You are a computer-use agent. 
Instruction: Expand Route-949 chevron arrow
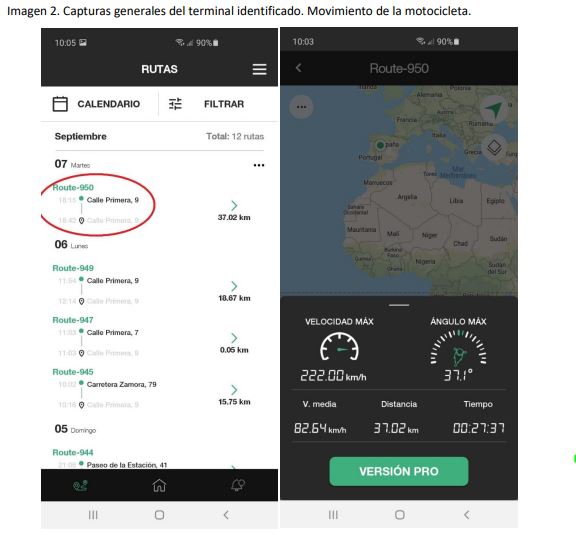[x=234, y=286]
